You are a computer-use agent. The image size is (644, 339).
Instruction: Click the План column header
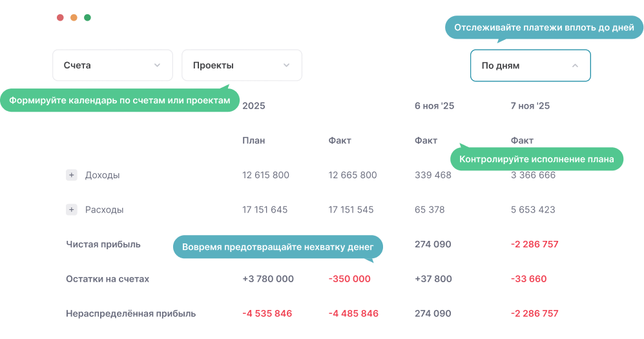(x=253, y=141)
